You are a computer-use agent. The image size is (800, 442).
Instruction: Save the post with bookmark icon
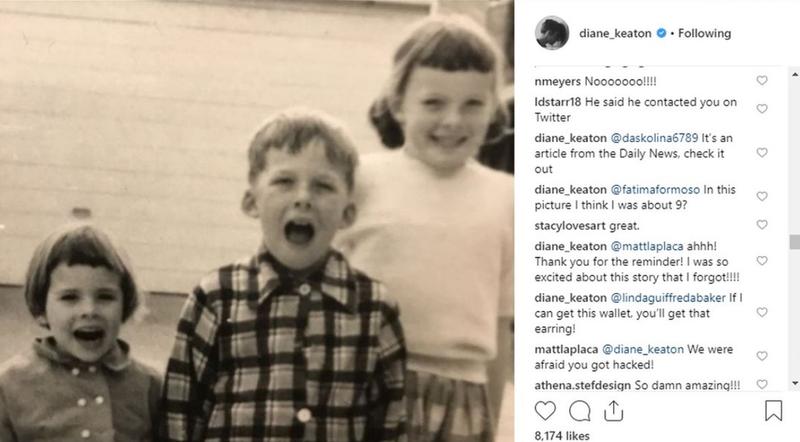pyautogui.click(x=773, y=410)
